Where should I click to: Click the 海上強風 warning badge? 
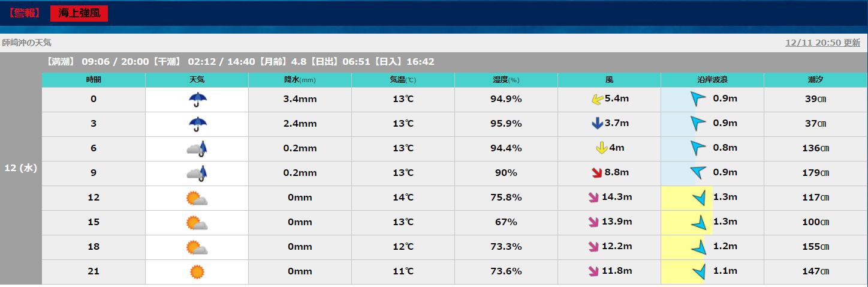pyautogui.click(x=79, y=13)
